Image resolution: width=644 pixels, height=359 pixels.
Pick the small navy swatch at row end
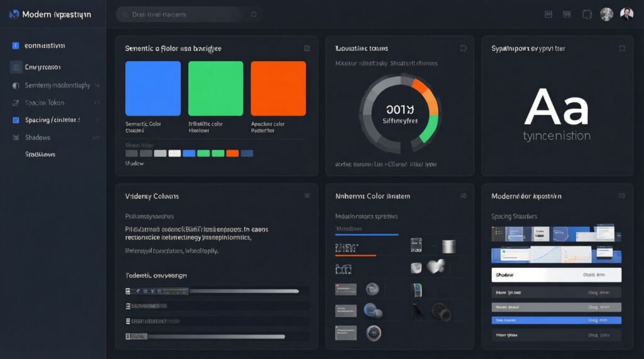pos(247,153)
